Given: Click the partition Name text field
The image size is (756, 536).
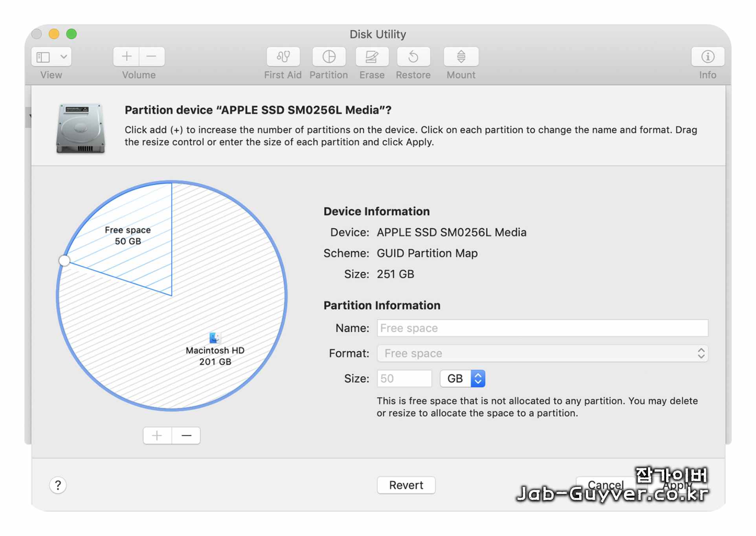Looking at the screenshot, I should point(542,328).
